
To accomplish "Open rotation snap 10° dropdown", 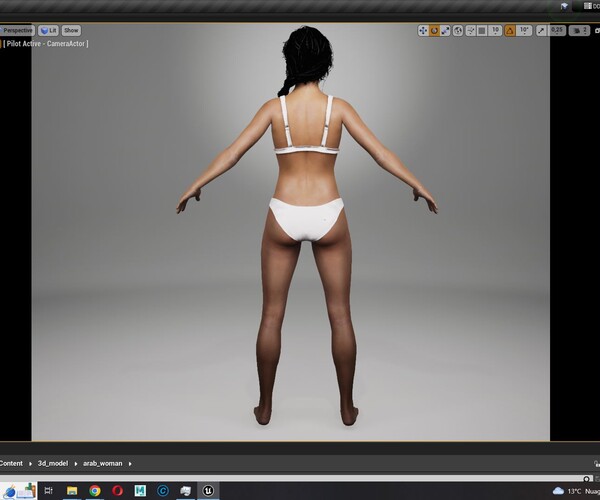I will [x=524, y=31].
